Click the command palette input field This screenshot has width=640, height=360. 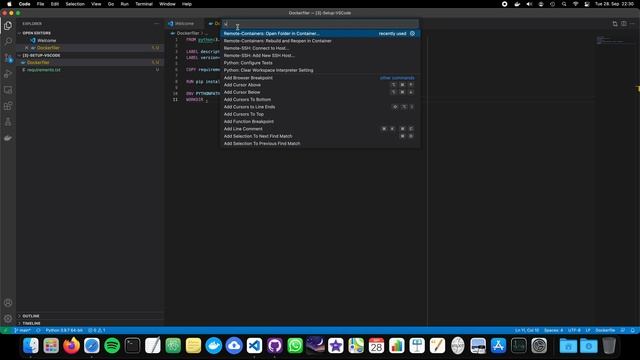pyautogui.click(x=320, y=24)
